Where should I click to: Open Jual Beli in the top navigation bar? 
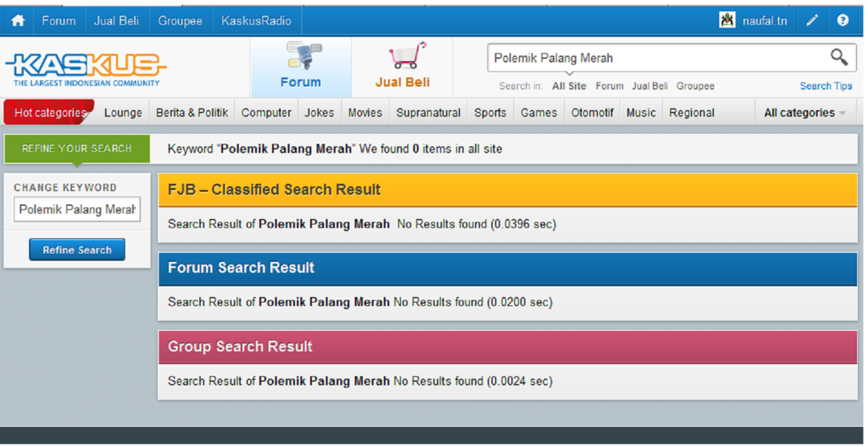point(117,20)
